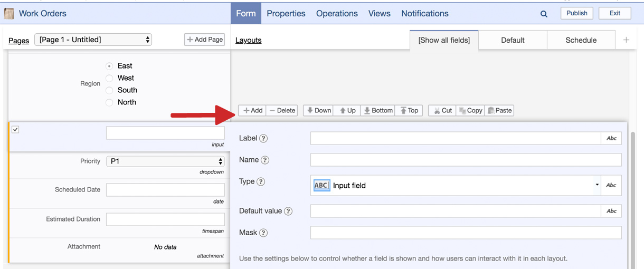Expand the Priority P1 dropdown

[x=165, y=161]
